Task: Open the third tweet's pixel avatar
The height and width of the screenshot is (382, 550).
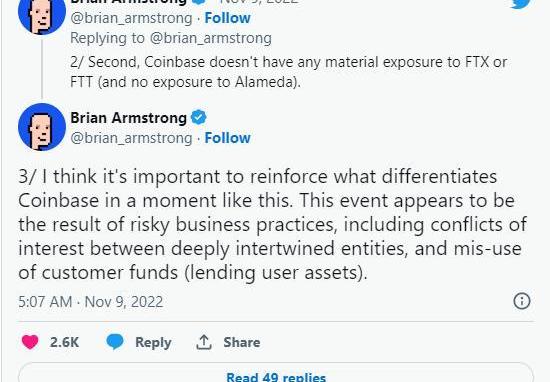Action: pyautogui.click(x=42, y=127)
